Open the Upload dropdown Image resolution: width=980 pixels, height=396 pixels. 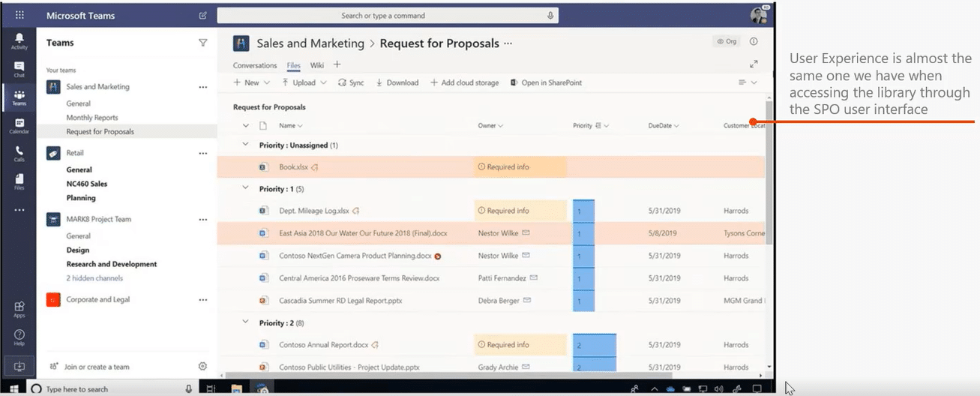pyautogui.click(x=304, y=82)
